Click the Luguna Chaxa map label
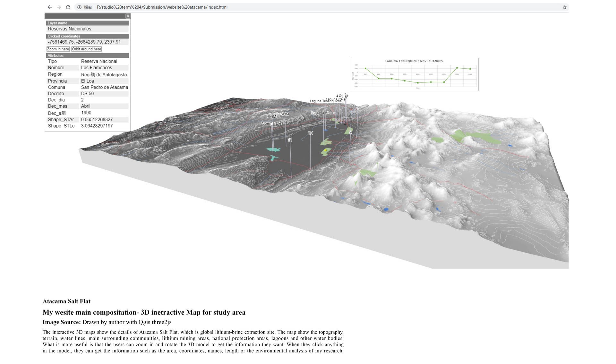The height and width of the screenshot is (364, 616). (323, 113)
